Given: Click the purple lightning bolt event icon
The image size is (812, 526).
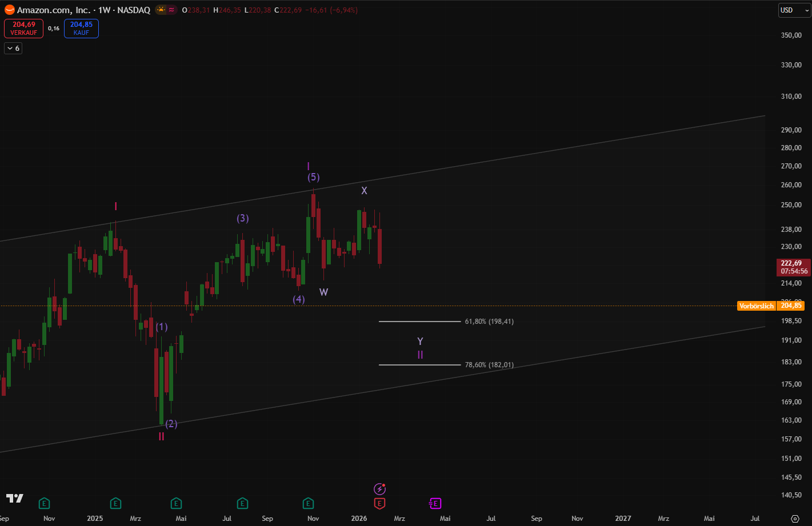Looking at the screenshot, I should 380,489.
